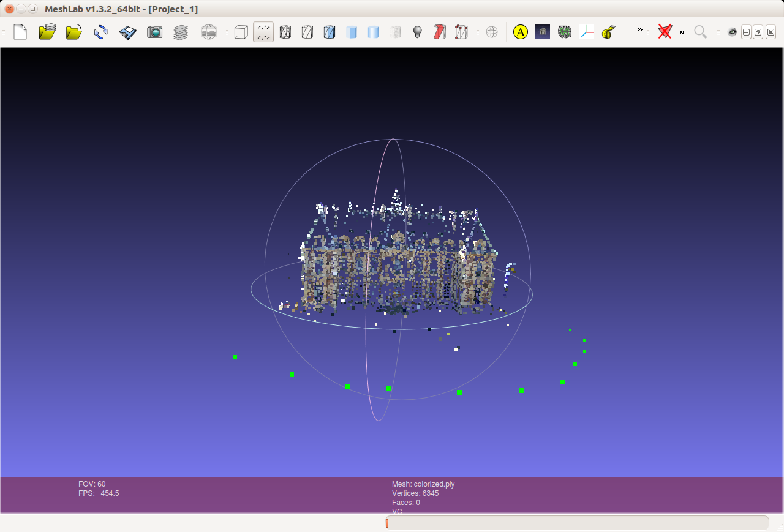Save the project using the floppy disk icon
The image size is (784, 532).
pyautogui.click(x=127, y=32)
